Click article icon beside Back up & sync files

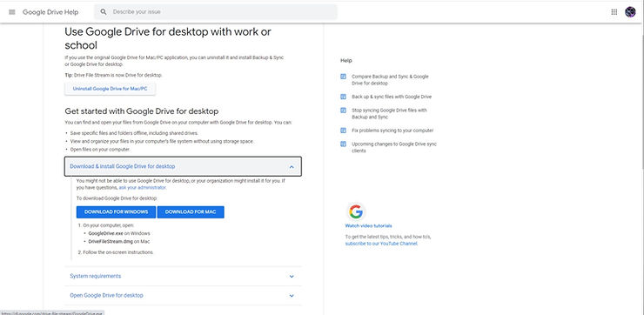pyautogui.click(x=344, y=97)
